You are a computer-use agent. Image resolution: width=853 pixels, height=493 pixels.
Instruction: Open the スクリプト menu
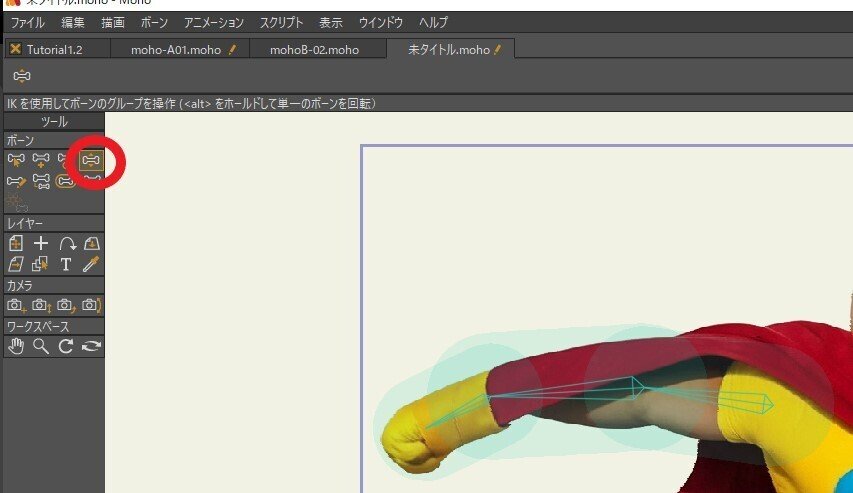point(281,22)
